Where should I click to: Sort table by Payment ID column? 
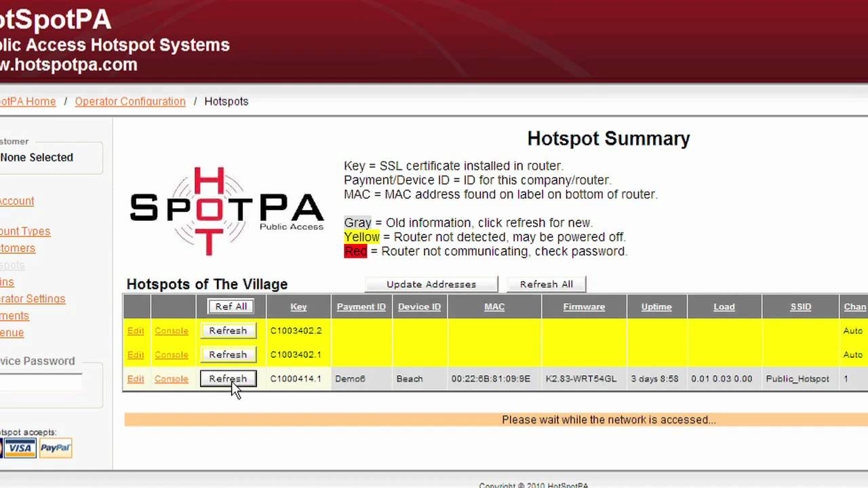coord(361,306)
